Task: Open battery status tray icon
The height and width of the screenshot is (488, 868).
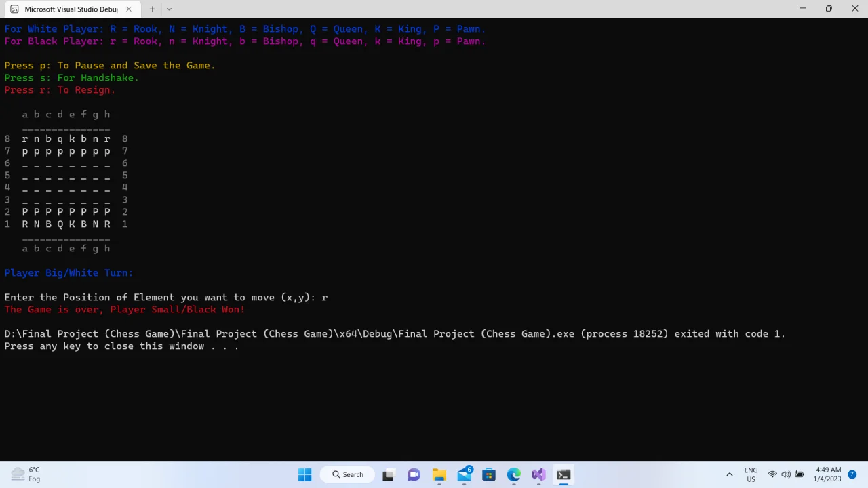Action: 800,474
